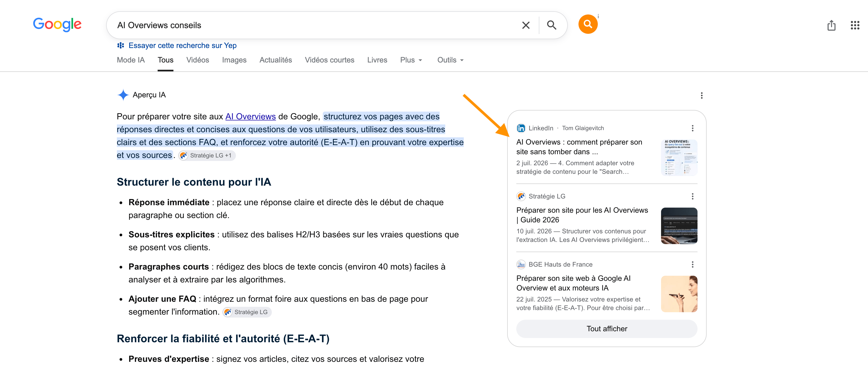Image resolution: width=868 pixels, height=368 pixels.
Task: Click the magnifier search icon in search box
Action: 552,25
